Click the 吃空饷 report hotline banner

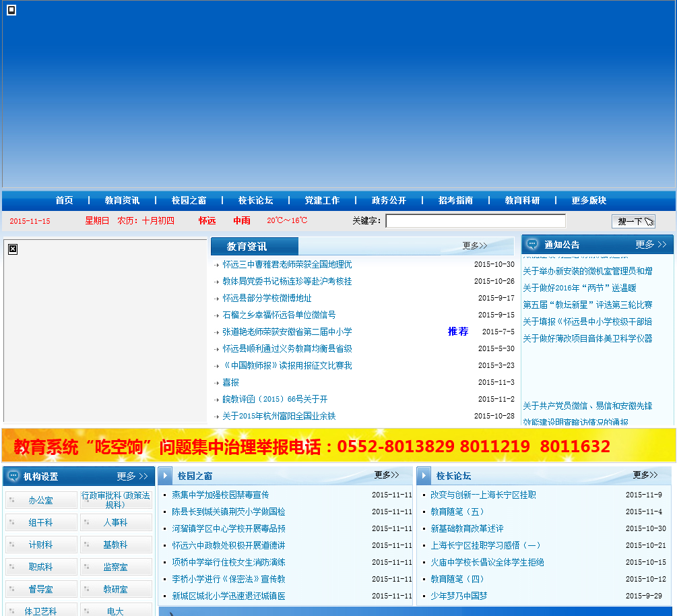click(x=338, y=445)
